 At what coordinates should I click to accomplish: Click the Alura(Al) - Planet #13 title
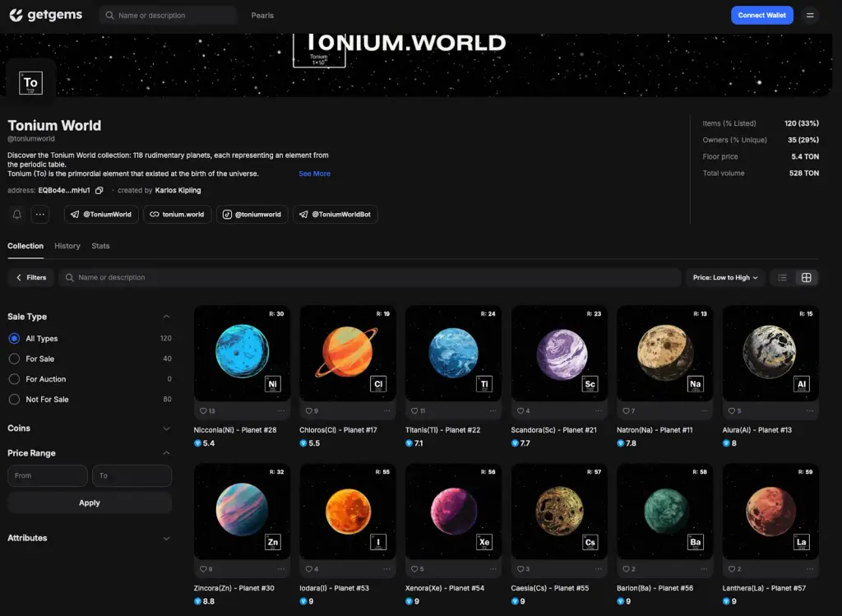[756, 430]
